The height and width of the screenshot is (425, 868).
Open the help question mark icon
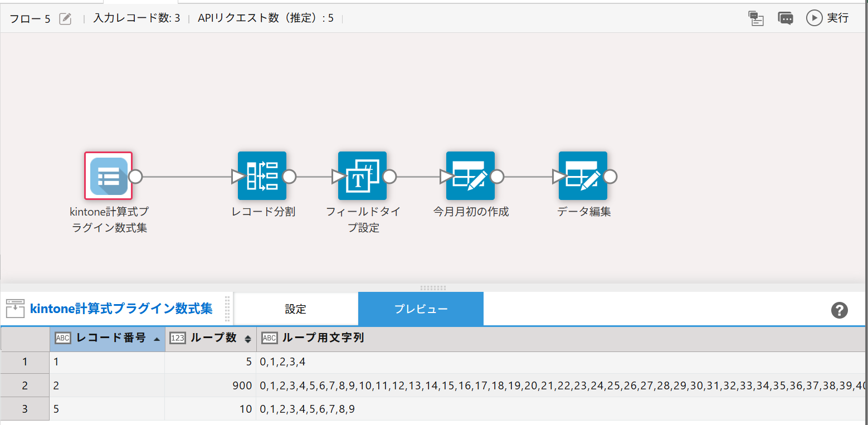point(839,310)
